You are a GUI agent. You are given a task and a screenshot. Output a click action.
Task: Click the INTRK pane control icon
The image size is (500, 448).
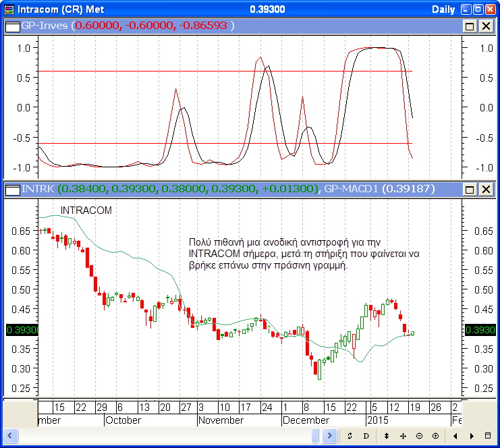[x=13, y=190]
